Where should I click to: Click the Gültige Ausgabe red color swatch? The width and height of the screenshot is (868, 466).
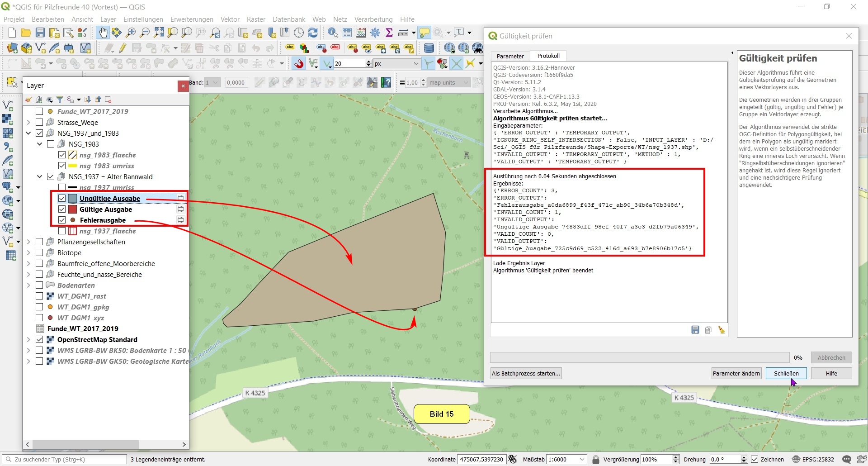(72, 209)
